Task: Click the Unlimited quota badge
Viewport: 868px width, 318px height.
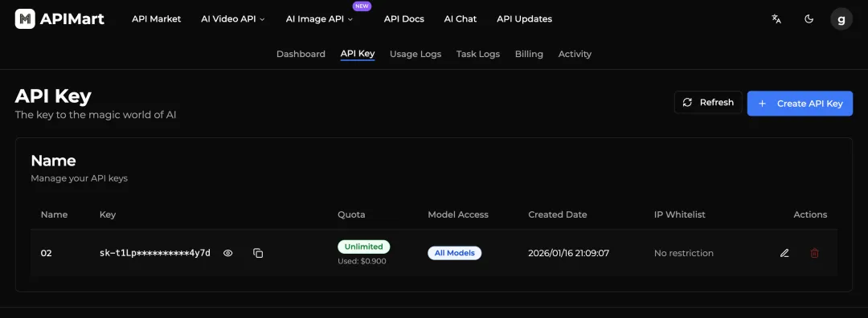Action: click(x=364, y=247)
